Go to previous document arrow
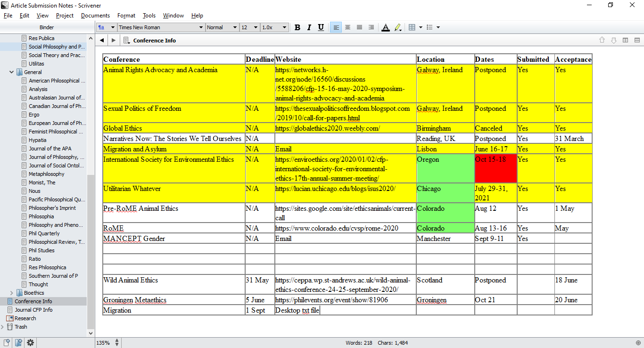This screenshot has width=644, height=348. [602, 40]
